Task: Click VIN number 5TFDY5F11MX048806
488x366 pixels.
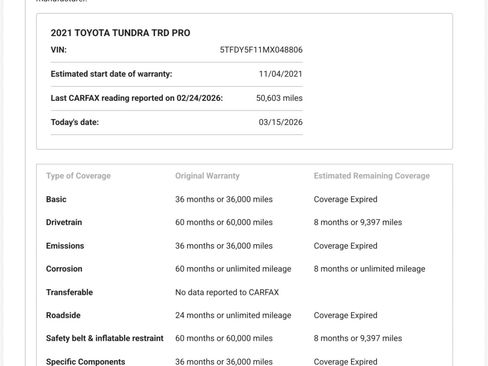Action: tap(261, 50)
